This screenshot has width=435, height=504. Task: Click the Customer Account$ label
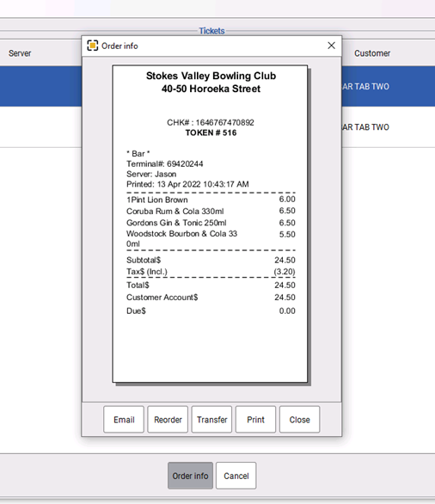(x=162, y=298)
